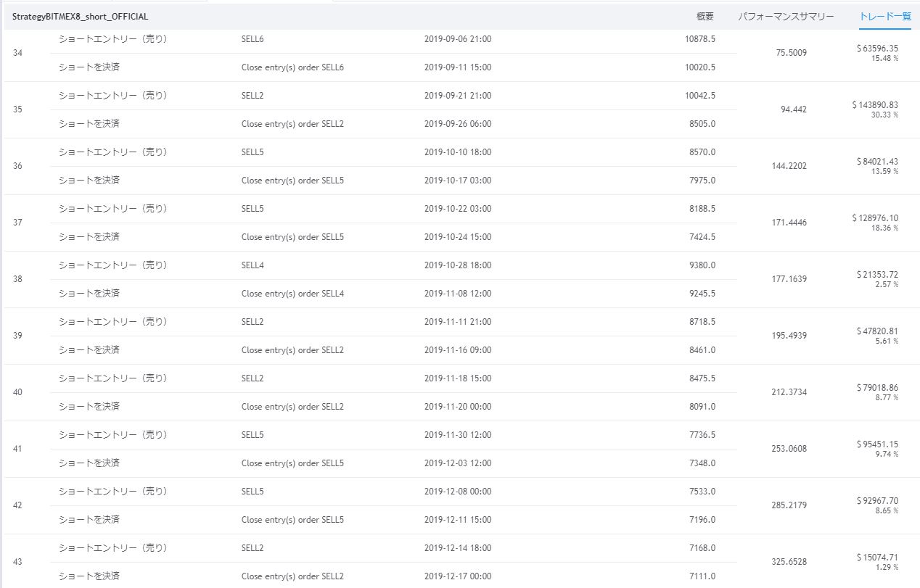Image resolution: width=920 pixels, height=588 pixels.
Task: Click the entry price 8570.0
Action: pos(700,152)
